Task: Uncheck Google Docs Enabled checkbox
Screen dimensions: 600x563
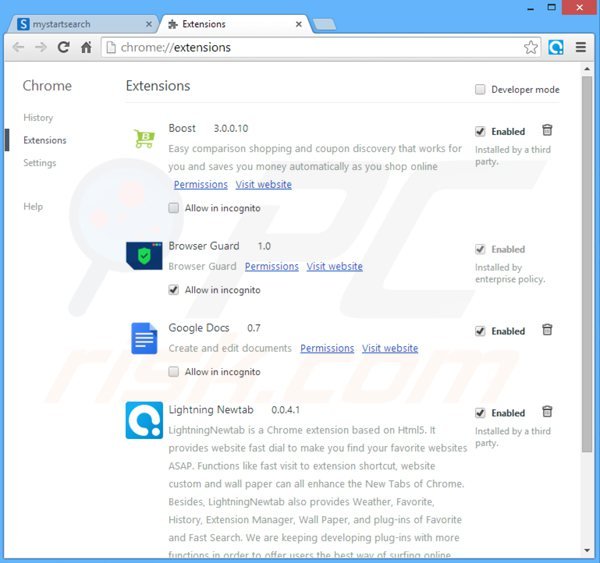Action: [x=480, y=331]
